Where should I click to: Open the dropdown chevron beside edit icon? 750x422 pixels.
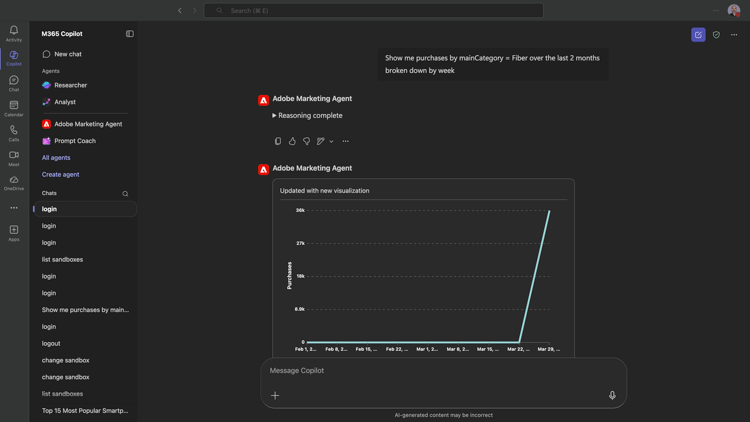[331, 142]
